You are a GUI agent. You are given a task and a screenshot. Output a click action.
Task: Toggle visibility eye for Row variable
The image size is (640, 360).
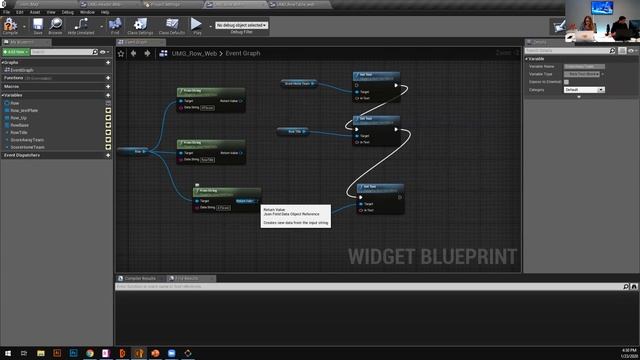[108, 103]
